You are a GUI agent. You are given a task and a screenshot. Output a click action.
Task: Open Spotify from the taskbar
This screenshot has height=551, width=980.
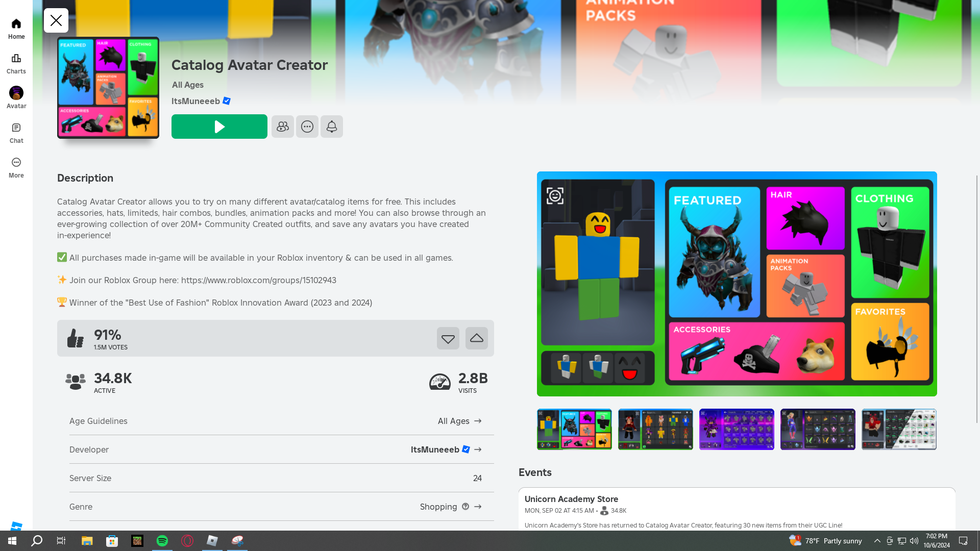[x=162, y=541]
